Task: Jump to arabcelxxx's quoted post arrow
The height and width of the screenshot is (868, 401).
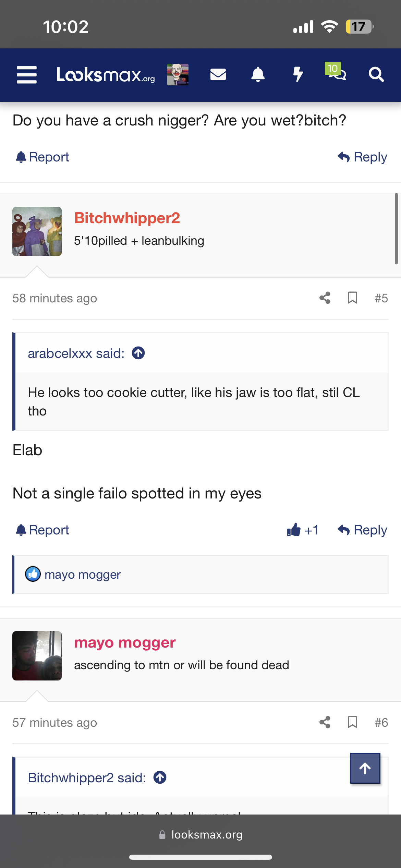Action: [138, 353]
